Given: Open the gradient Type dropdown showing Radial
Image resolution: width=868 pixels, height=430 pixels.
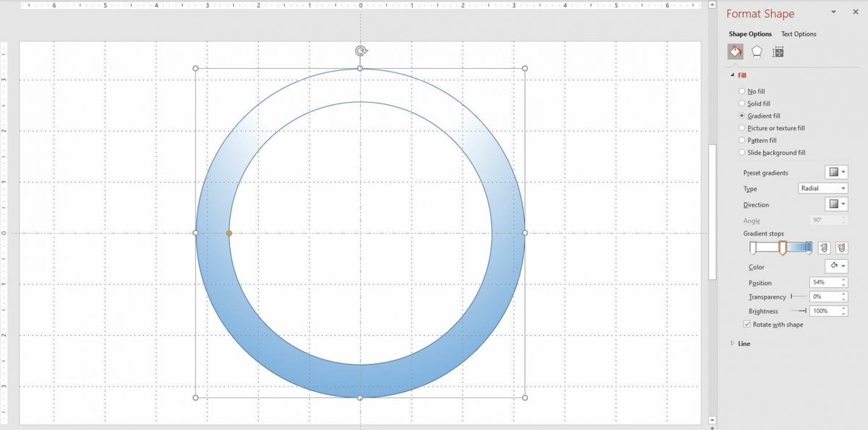Looking at the screenshot, I should coord(823,187).
